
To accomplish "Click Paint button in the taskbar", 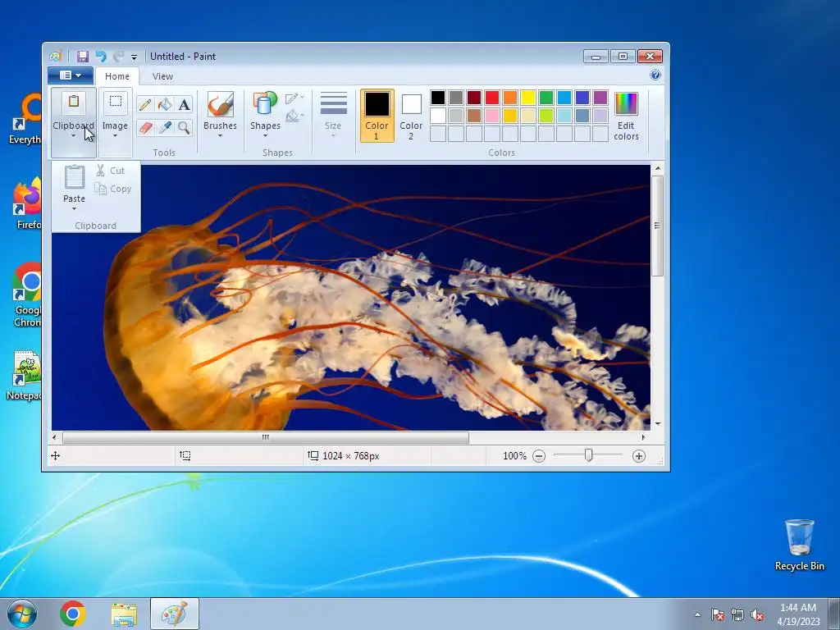I will [x=175, y=614].
